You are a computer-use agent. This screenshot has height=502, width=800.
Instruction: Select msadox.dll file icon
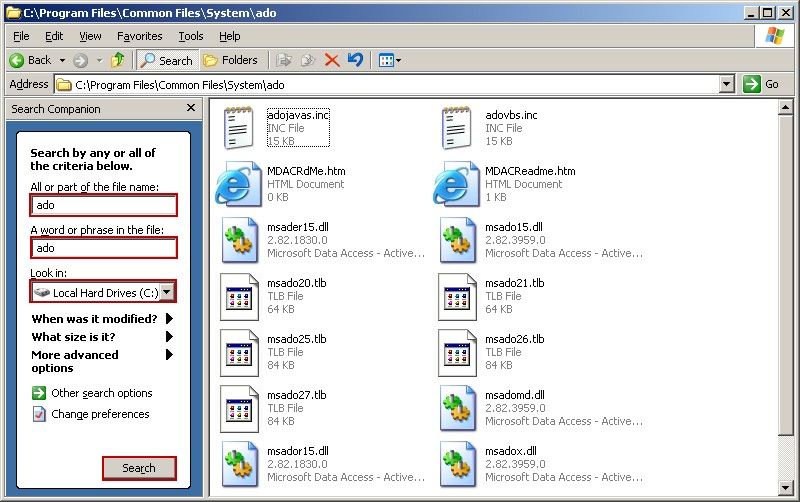pyautogui.click(x=457, y=464)
